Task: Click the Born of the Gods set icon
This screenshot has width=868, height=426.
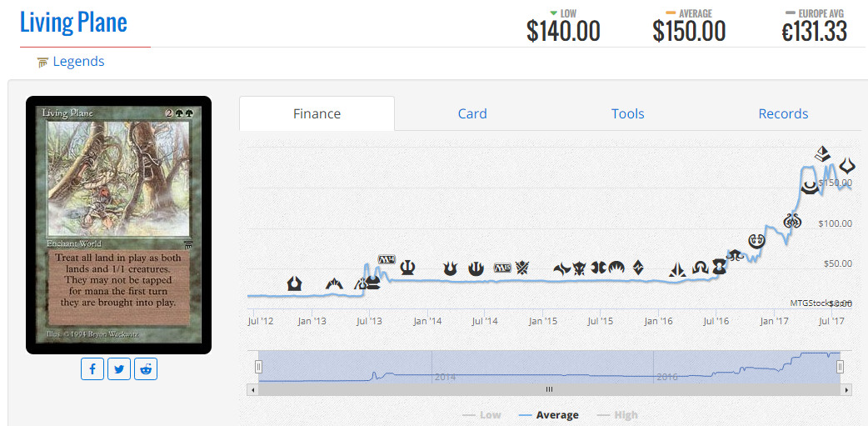Action: pos(451,268)
